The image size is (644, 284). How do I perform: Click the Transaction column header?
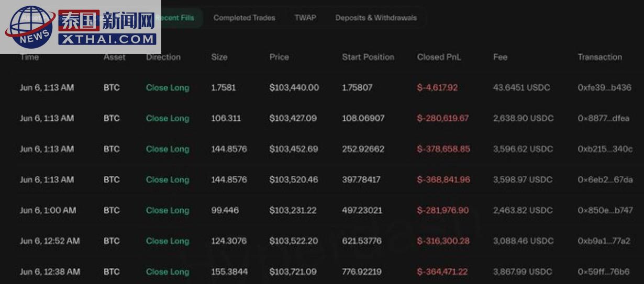click(x=599, y=57)
